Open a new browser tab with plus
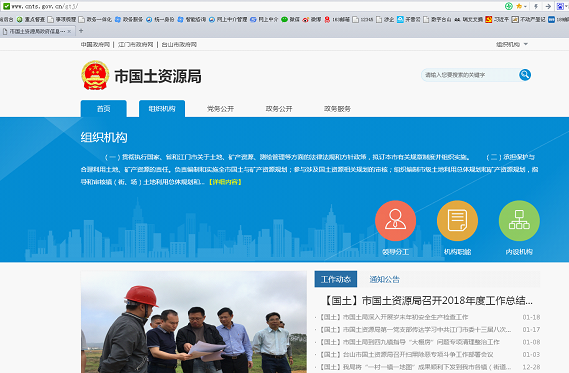Screen dimensions: 569x373 (x=81, y=31)
